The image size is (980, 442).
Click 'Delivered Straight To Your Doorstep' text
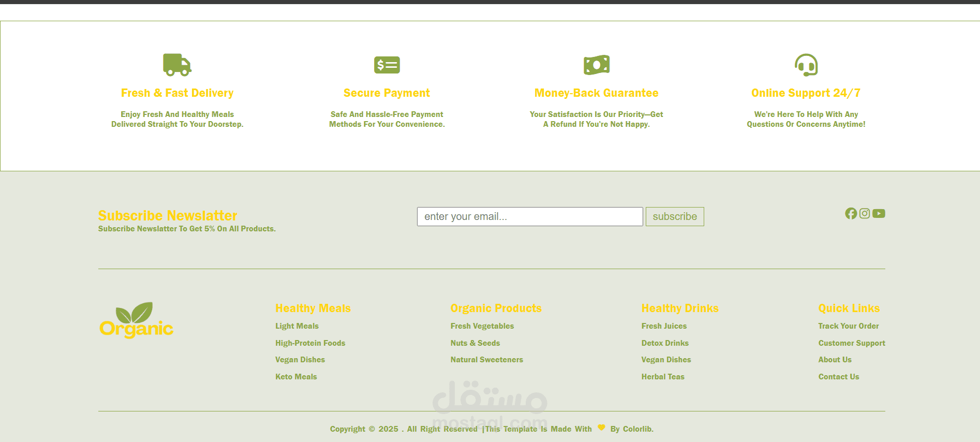pyautogui.click(x=177, y=124)
